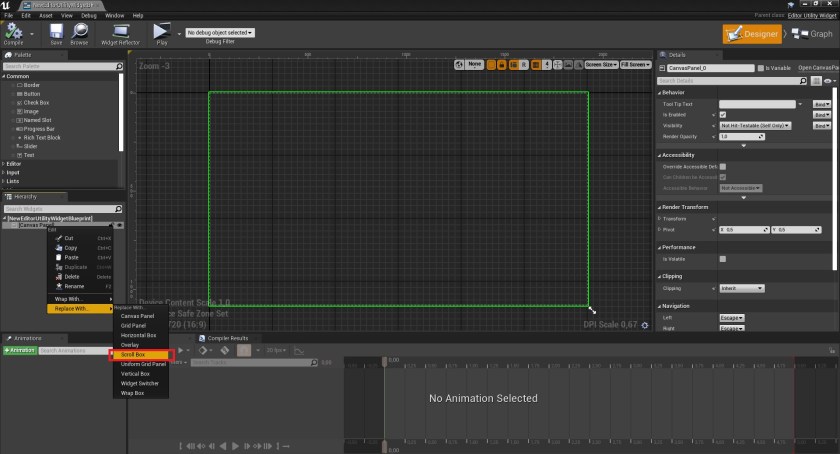Click the Compile toolbar icon
This screenshot has width=840, height=454.
pyautogui.click(x=14, y=33)
